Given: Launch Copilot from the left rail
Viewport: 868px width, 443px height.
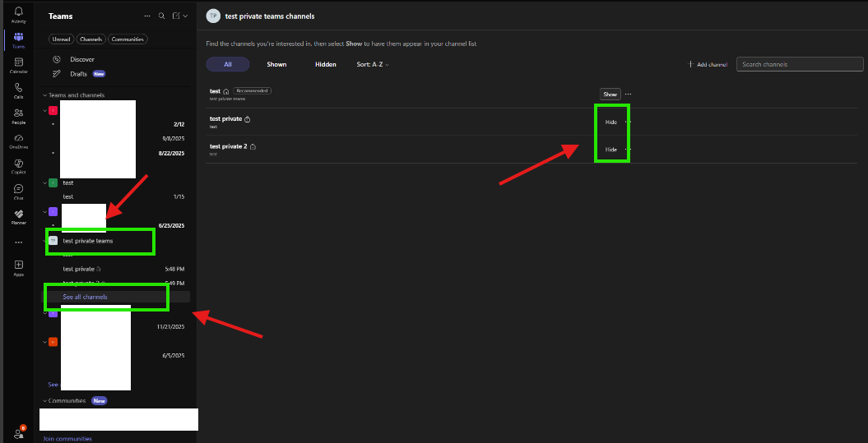Looking at the screenshot, I should [18, 166].
